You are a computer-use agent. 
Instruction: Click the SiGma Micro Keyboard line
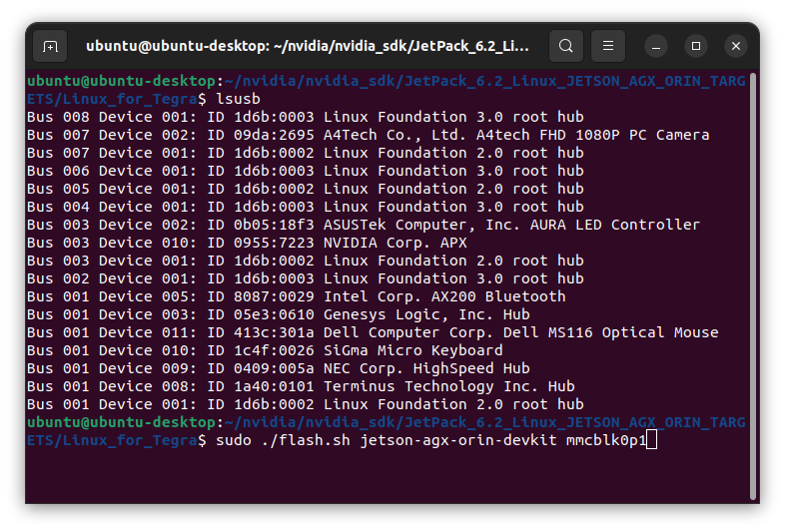point(265,350)
